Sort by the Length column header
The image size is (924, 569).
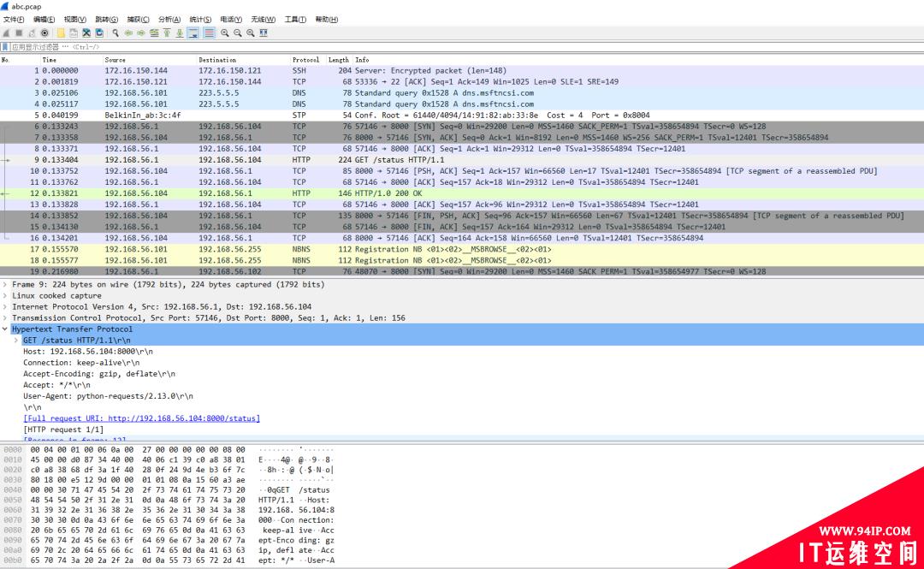click(340, 60)
